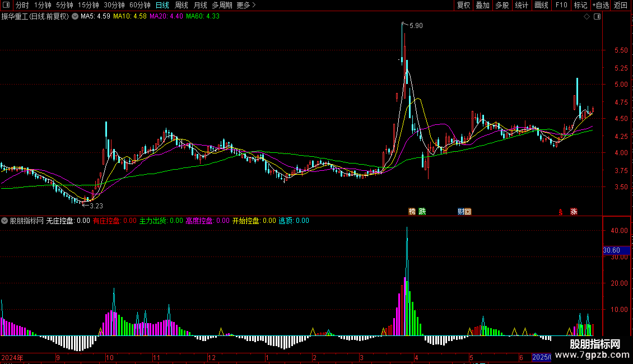Viewport: 633px width, 364px height.
Task: Click the 40.00 indicator axis label
Action: [619, 231]
